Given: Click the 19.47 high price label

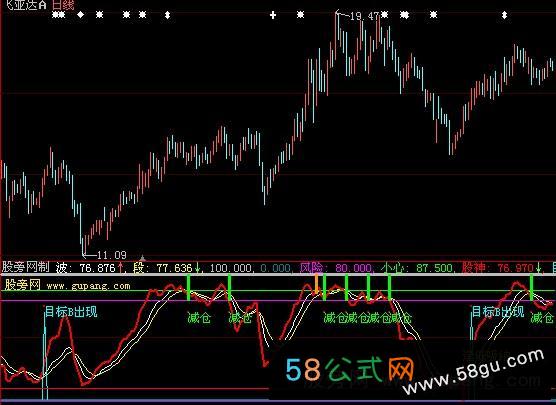Looking at the screenshot, I should coord(364,16).
